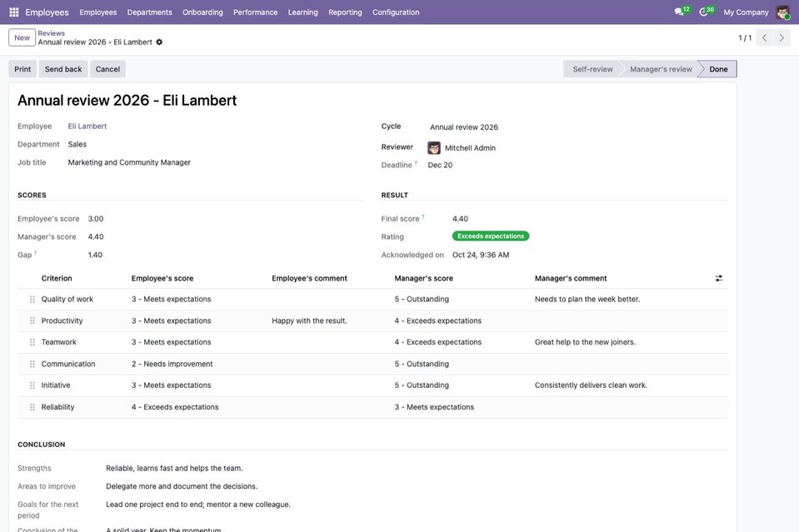Expand the Learning menu
The height and width of the screenshot is (532, 799).
tap(302, 12)
